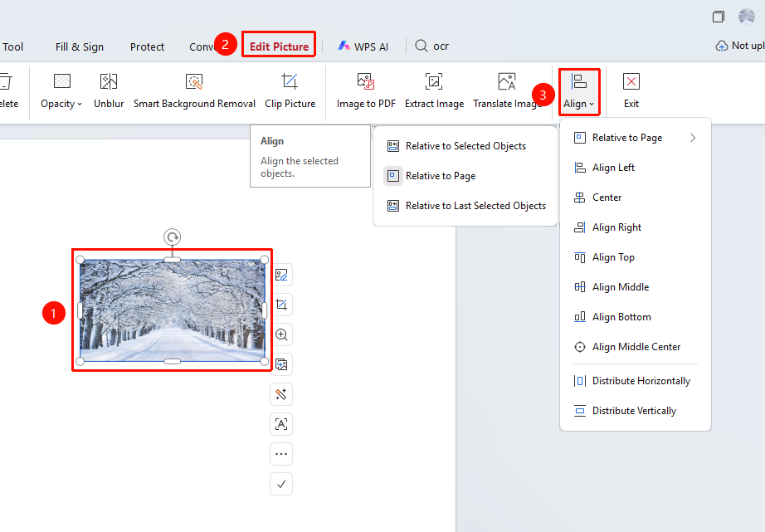The height and width of the screenshot is (532, 765).
Task: Click the zoom-in magnifier floating icon
Action: click(281, 334)
